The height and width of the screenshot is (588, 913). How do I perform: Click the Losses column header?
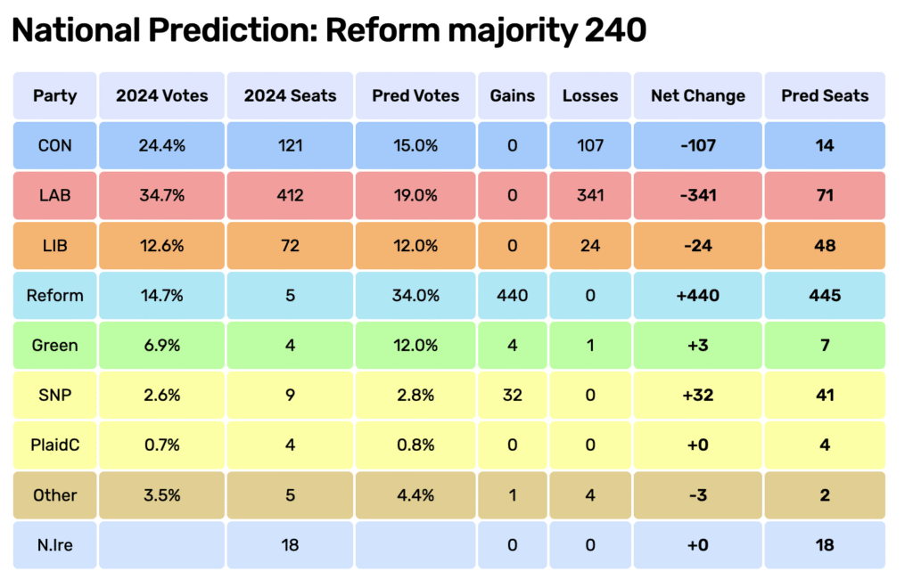(590, 96)
